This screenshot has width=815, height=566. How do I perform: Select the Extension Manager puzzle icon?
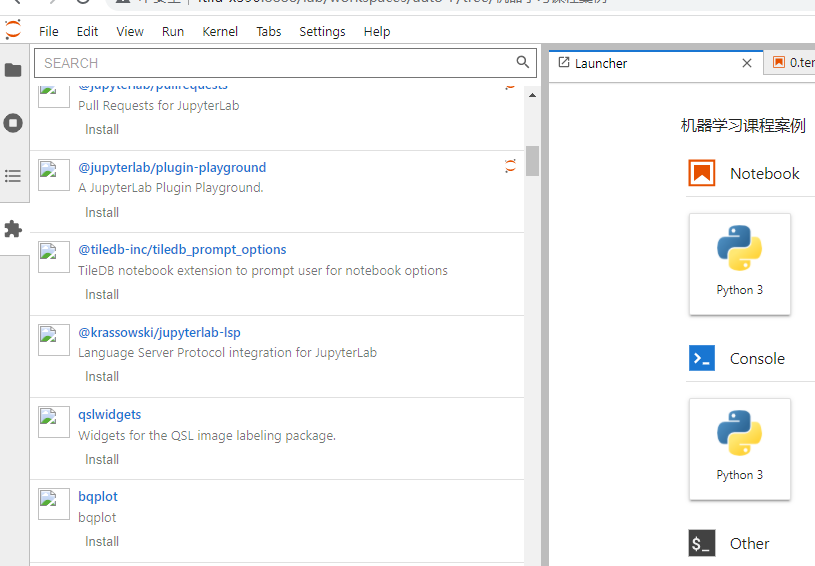13,229
